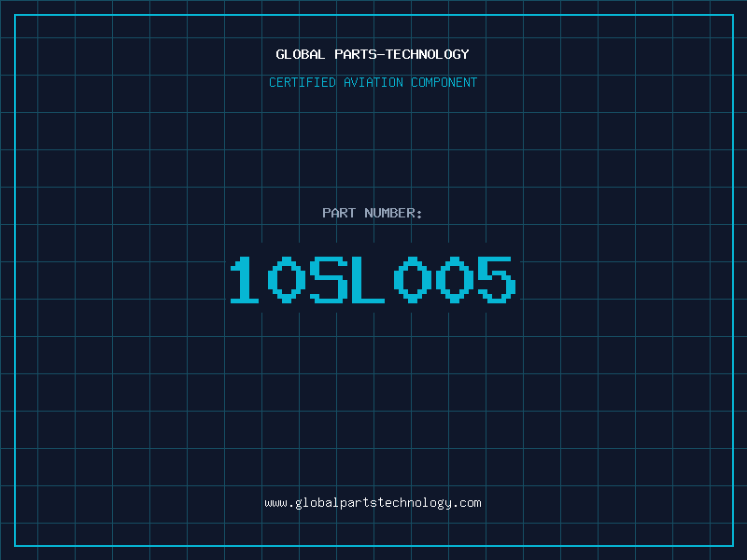Click the word COMPONENT in the subtitle
Image resolution: width=747 pixels, height=560 pixels.
click(444, 82)
